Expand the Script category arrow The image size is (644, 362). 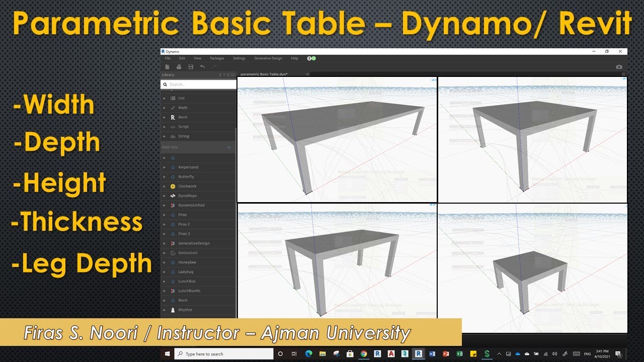point(165,127)
